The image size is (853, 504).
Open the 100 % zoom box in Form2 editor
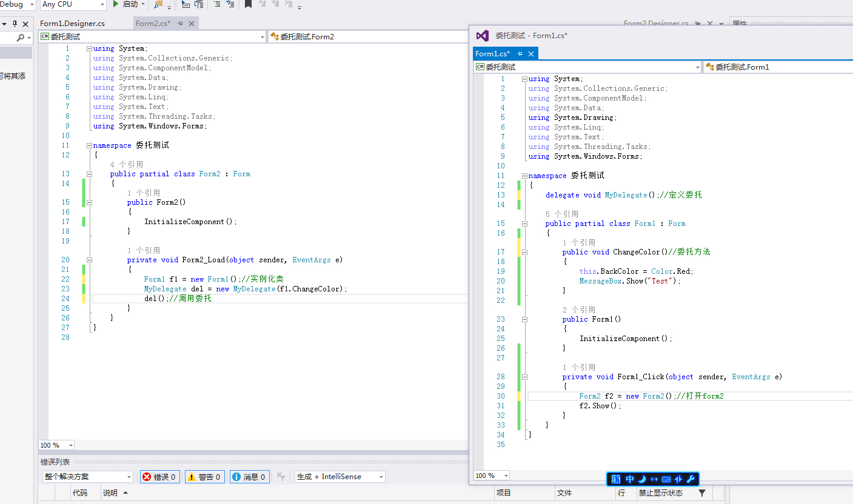(x=56, y=445)
